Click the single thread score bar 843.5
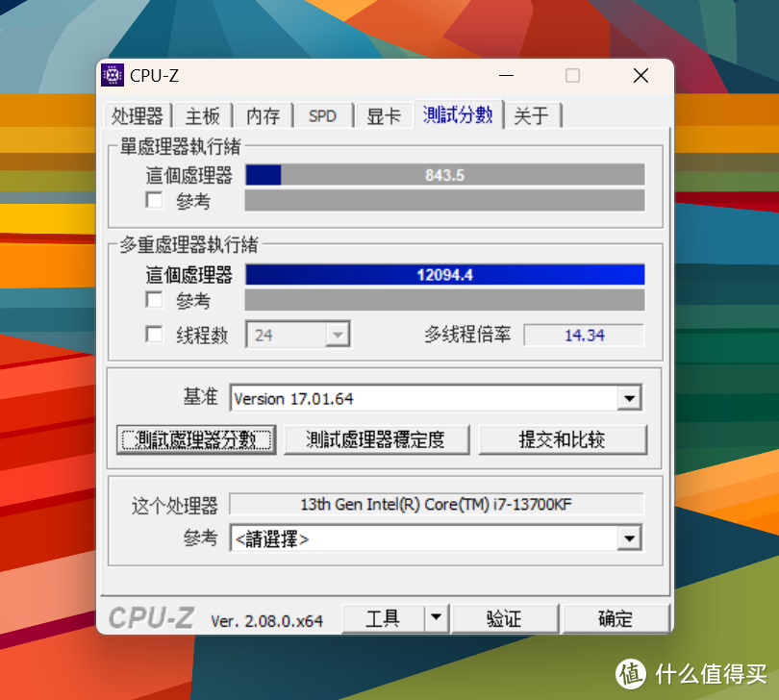Image resolution: width=779 pixels, height=700 pixels. (445, 175)
